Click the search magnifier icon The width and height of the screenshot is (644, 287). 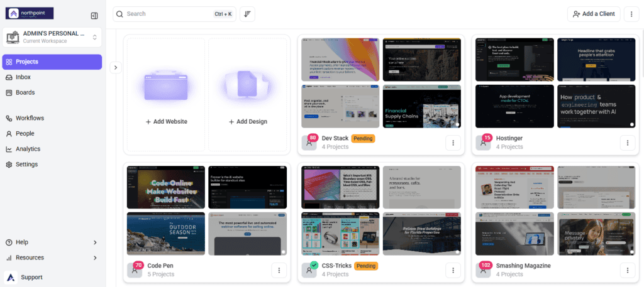pos(119,14)
